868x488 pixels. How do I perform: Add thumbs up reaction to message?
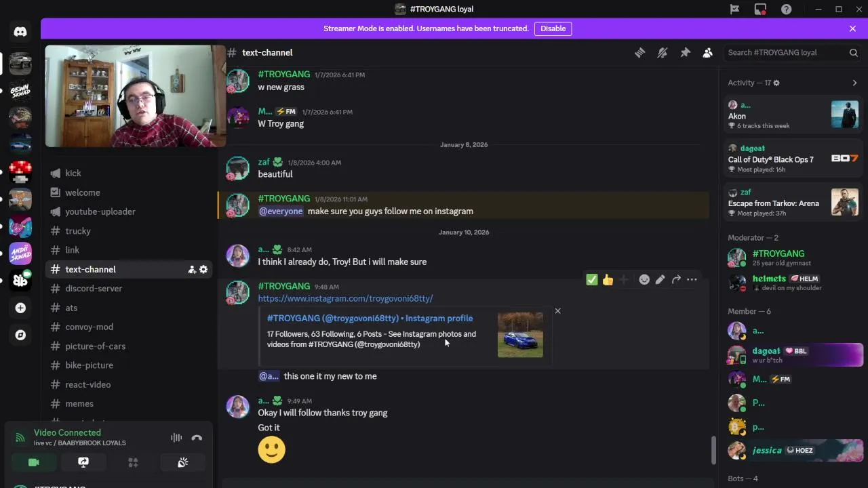[x=608, y=280]
